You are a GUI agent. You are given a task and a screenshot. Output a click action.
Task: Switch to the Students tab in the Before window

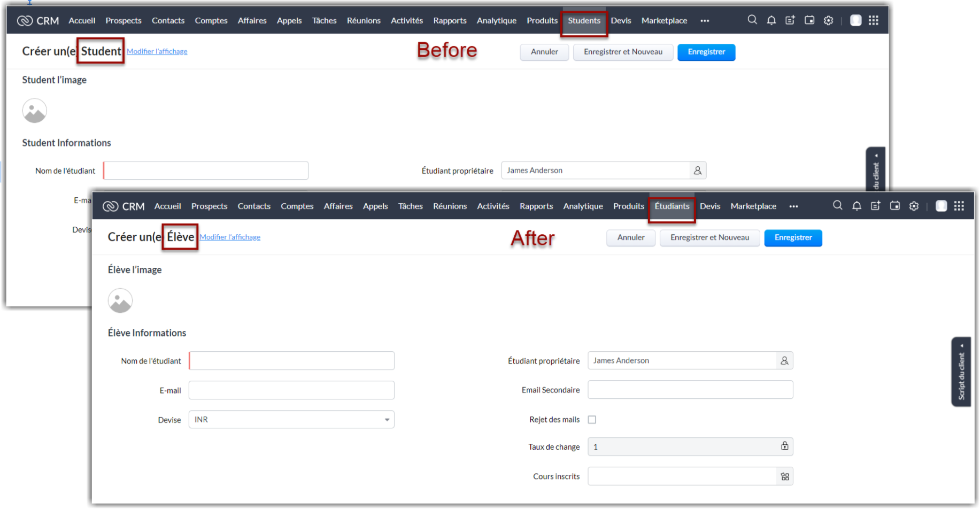[584, 21]
